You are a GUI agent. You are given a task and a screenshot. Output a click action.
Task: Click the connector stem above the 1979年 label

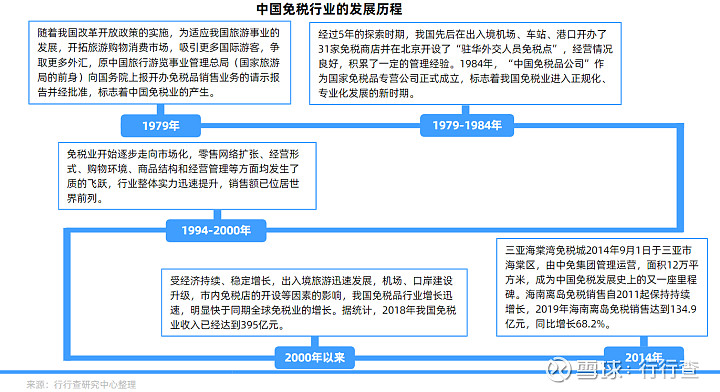click(160, 110)
